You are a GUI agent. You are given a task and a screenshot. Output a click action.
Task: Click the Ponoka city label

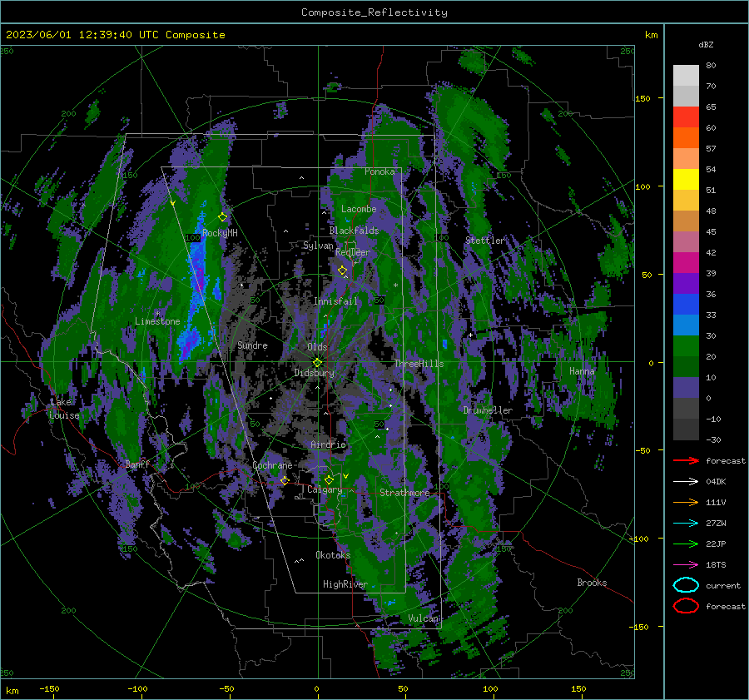(x=379, y=171)
